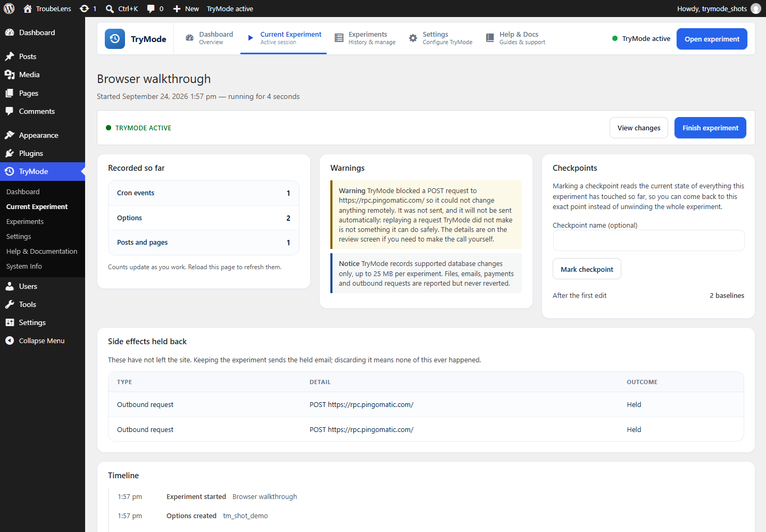
Task: Open Comments in the sidebar menu
Action: tap(43, 111)
